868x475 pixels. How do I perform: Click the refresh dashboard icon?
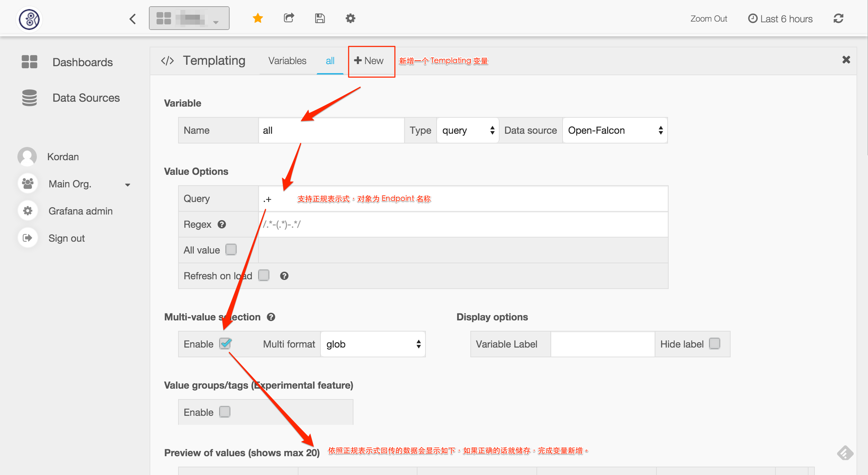point(838,18)
